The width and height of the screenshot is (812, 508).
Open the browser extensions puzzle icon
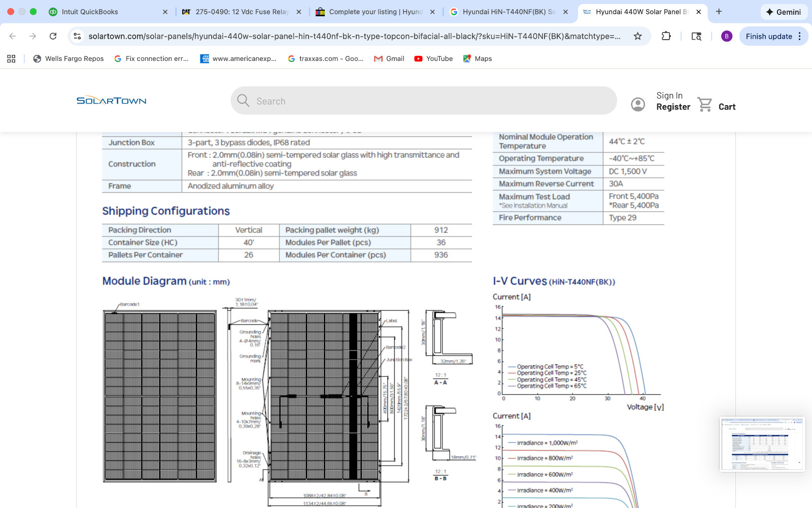pos(666,36)
